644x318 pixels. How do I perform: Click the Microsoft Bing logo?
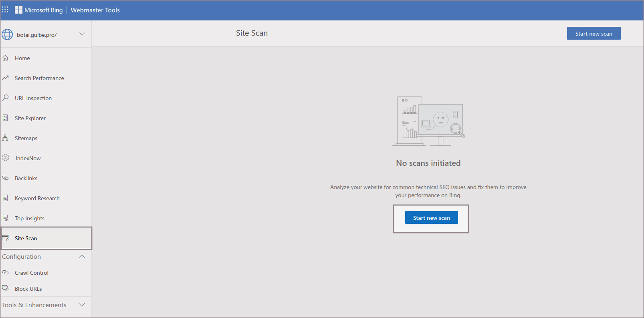39,10
